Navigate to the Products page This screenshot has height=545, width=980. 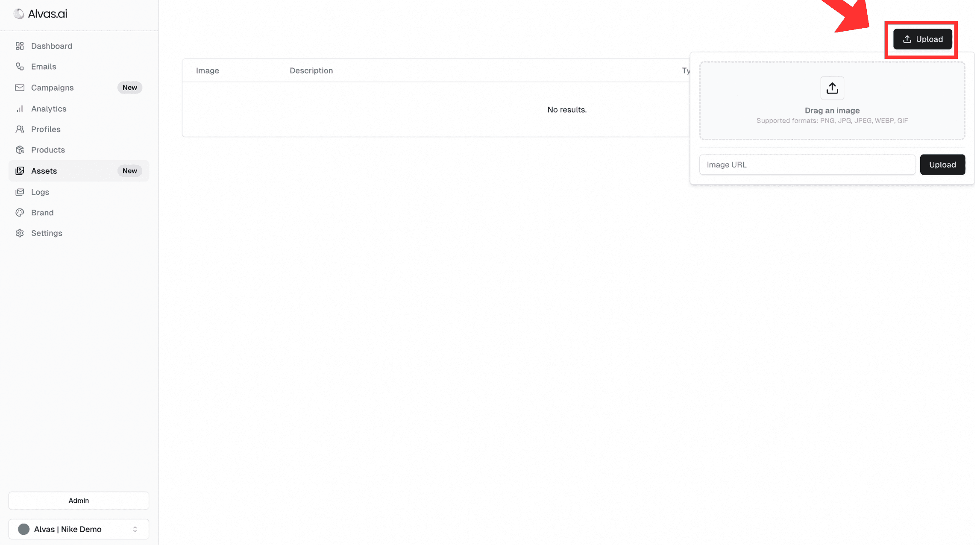(79, 150)
